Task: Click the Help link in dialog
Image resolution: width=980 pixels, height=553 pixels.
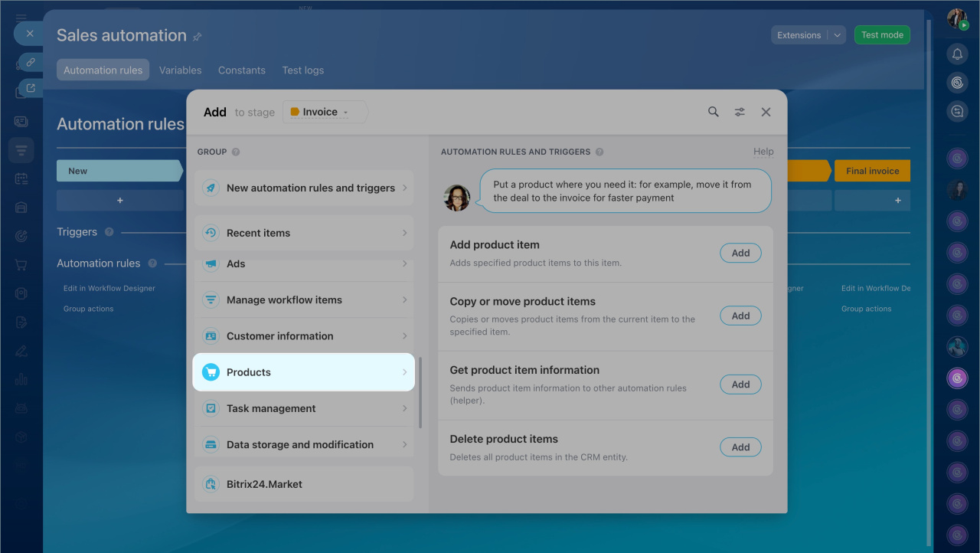Action: [763, 152]
